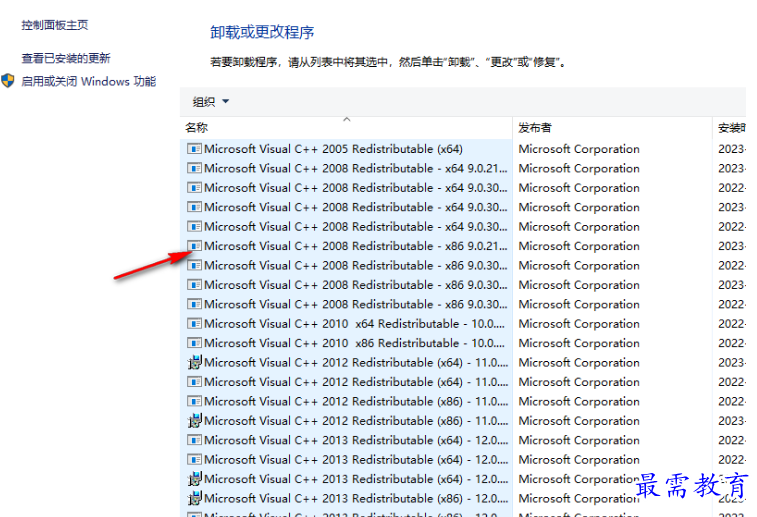
Task: Click Microsoft Corporation in the 2008 x86 9.0.21 row
Action: point(579,246)
